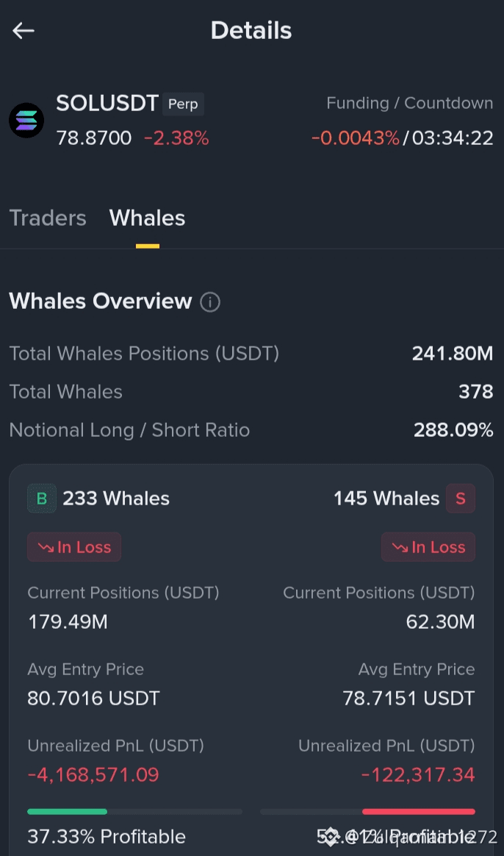The height and width of the screenshot is (856, 504).
Task: Tap the Solana coin logo
Action: (26, 120)
